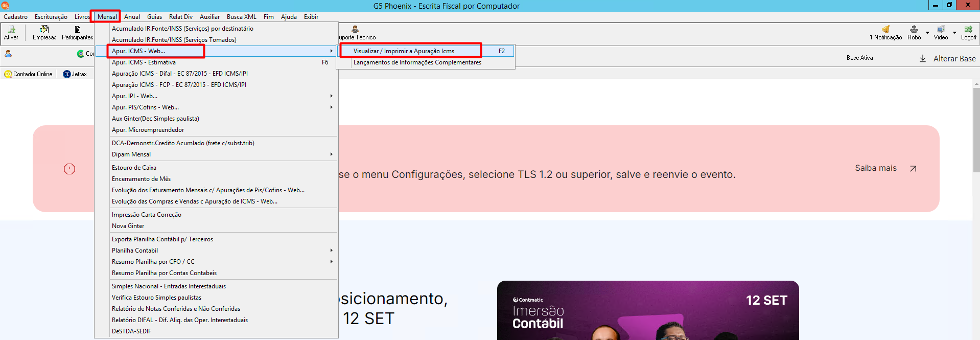
Task: Open the Auxiliar menu
Action: tap(209, 17)
